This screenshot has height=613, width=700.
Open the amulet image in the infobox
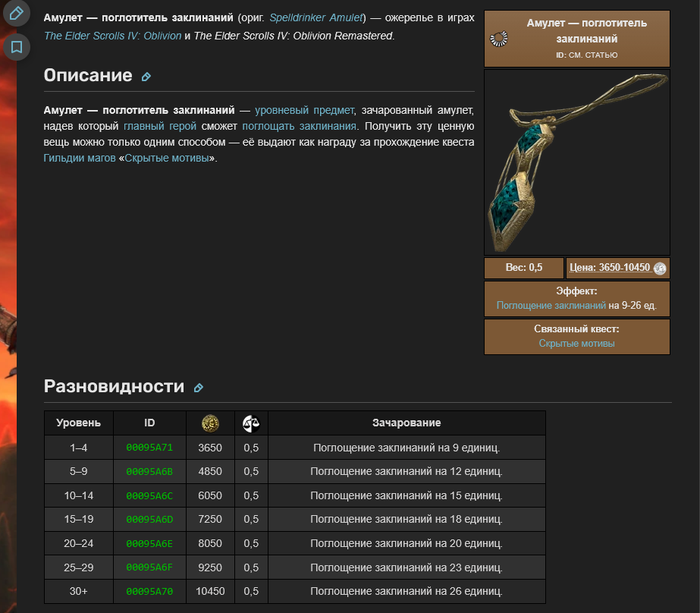(x=577, y=162)
